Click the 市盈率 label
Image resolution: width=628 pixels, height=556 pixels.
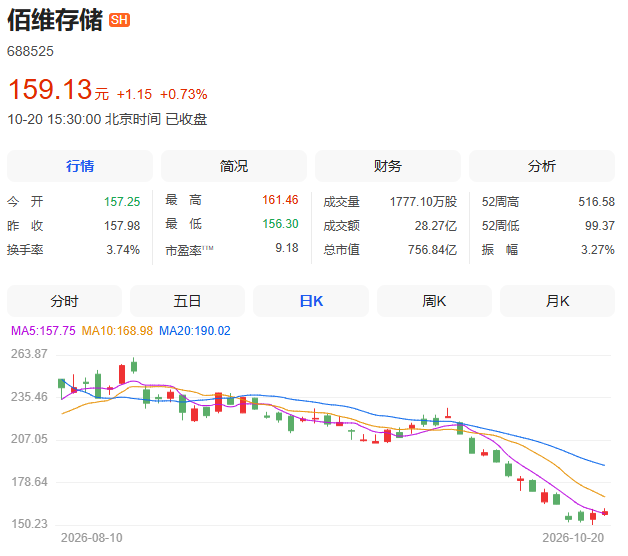[x=189, y=250]
